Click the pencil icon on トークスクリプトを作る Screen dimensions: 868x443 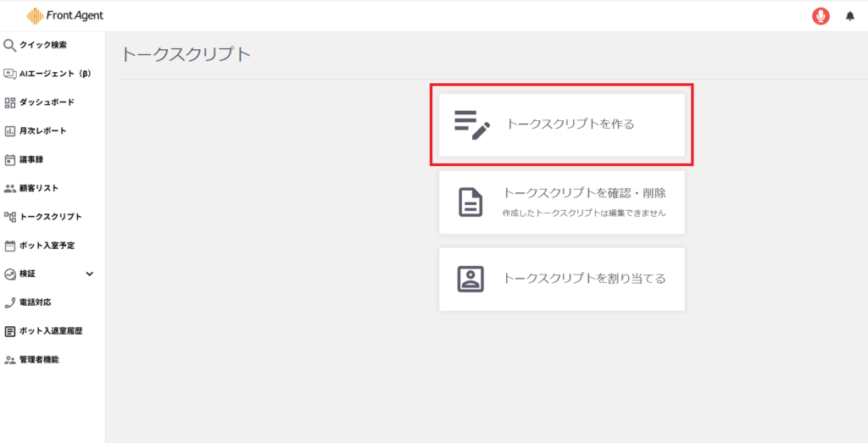pyautogui.click(x=471, y=125)
